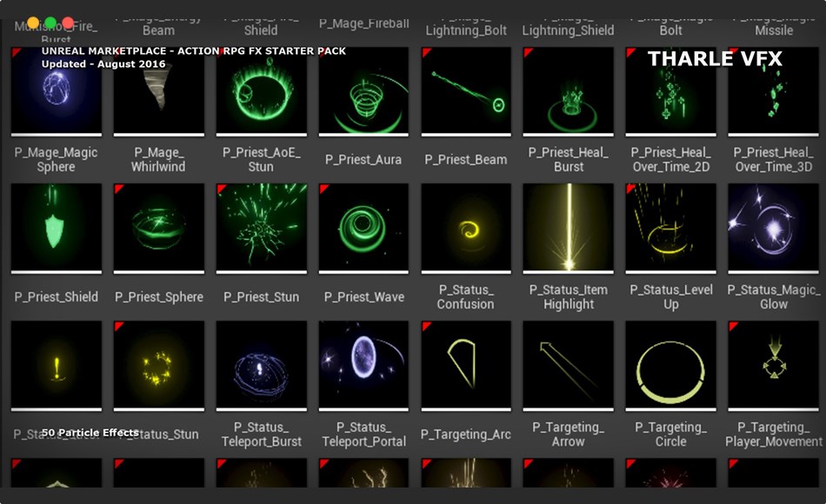Select the P_Targeting_Circle ring thumbnail
This screenshot has height=504, width=826.
point(671,365)
